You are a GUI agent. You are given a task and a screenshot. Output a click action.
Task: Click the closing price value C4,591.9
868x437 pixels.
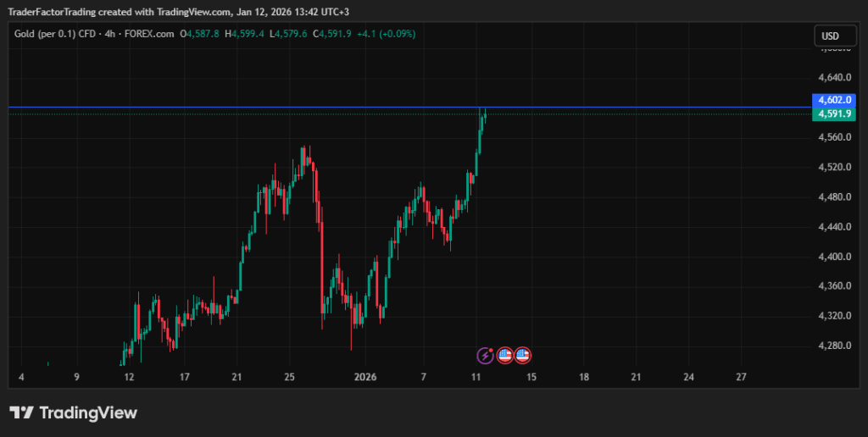pyautogui.click(x=333, y=34)
